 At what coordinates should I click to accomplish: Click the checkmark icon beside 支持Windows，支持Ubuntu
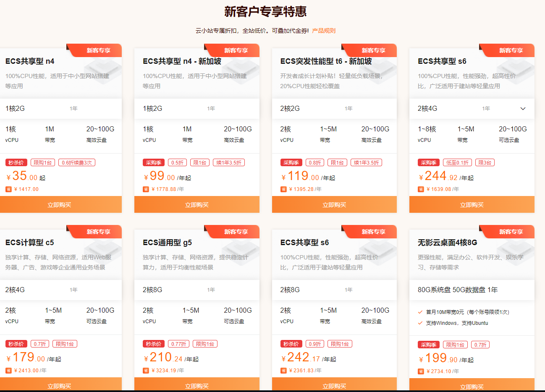tap(420, 323)
